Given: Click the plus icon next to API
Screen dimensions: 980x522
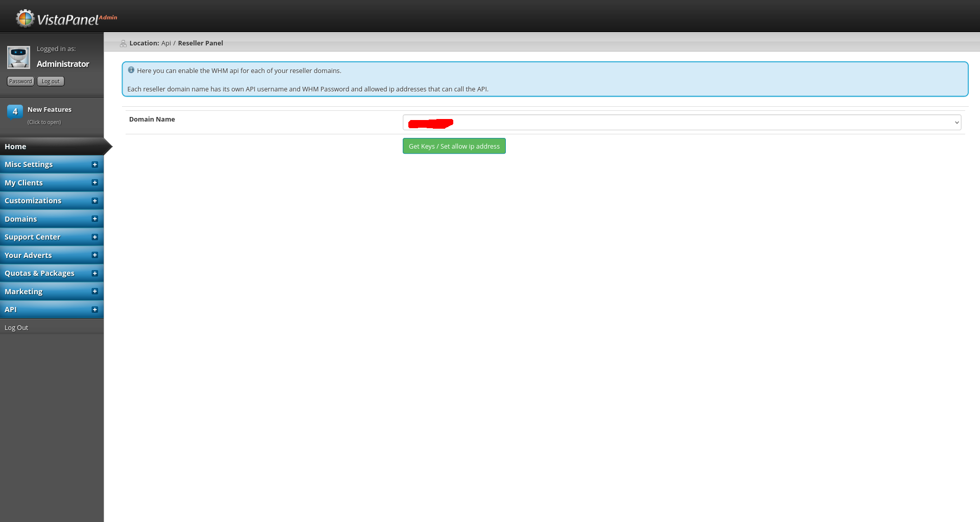Looking at the screenshot, I should coord(94,310).
